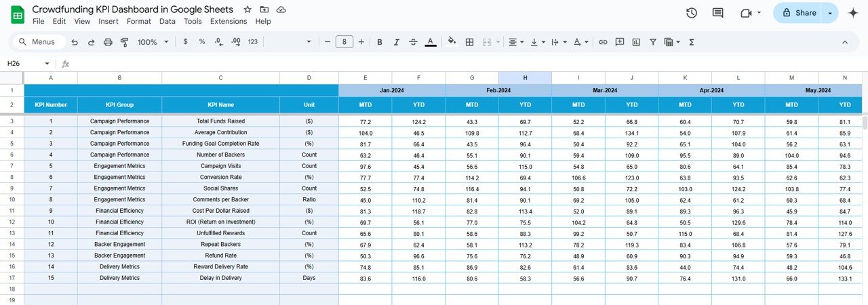Click the font size field showing 8
Screen dimensions: 868x305
[344, 42]
